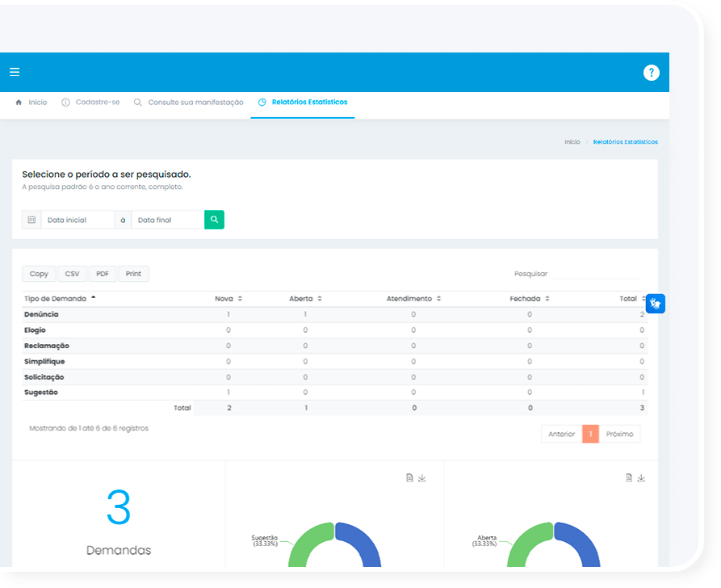
Task: Export the table with the CSV button
Action: point(72,274)
